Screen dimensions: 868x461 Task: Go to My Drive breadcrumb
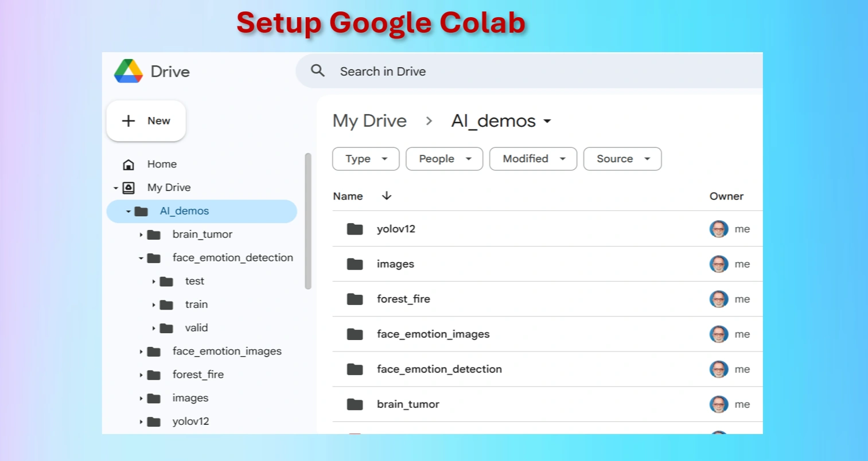pos(369,121)
